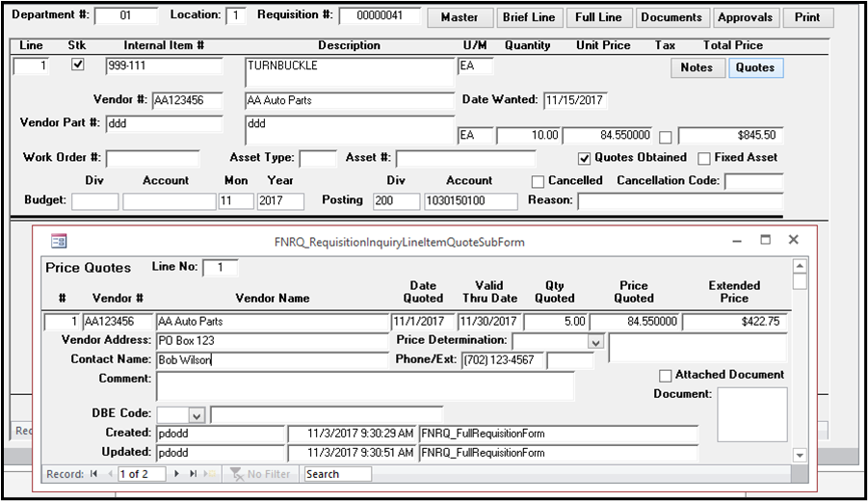Open the Master tab button
This screenshot has height=501, width=868.
pos(460,17)
